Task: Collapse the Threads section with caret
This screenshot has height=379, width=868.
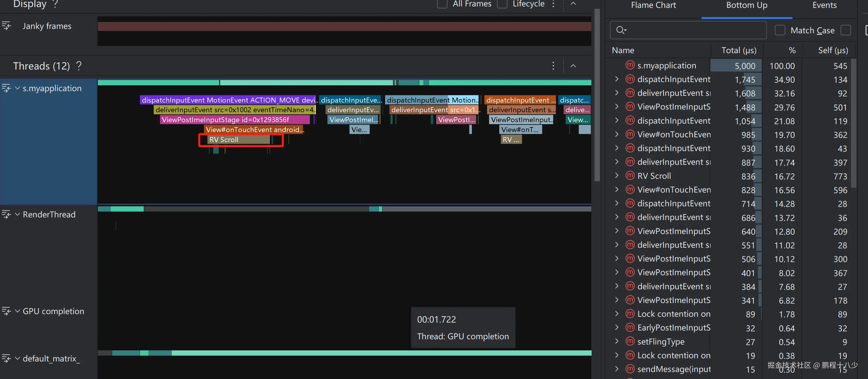Action: pyautogui.click(x=573, y=66)
